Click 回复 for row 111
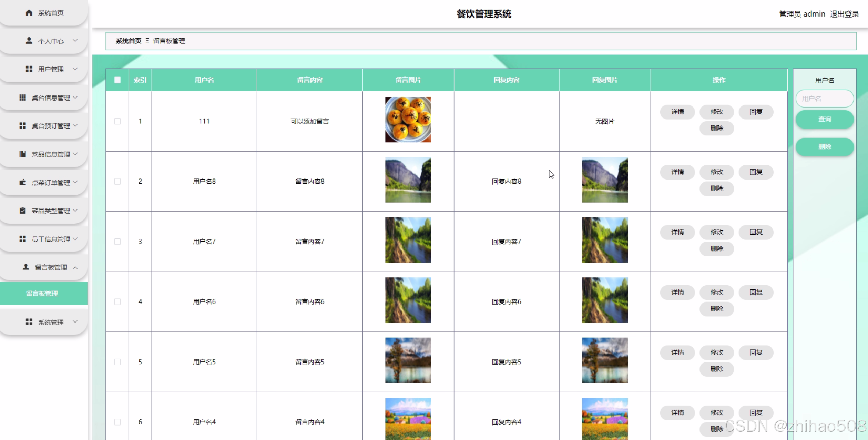The image size is (868, 440). pyautogui.click(x=756, y=112)
